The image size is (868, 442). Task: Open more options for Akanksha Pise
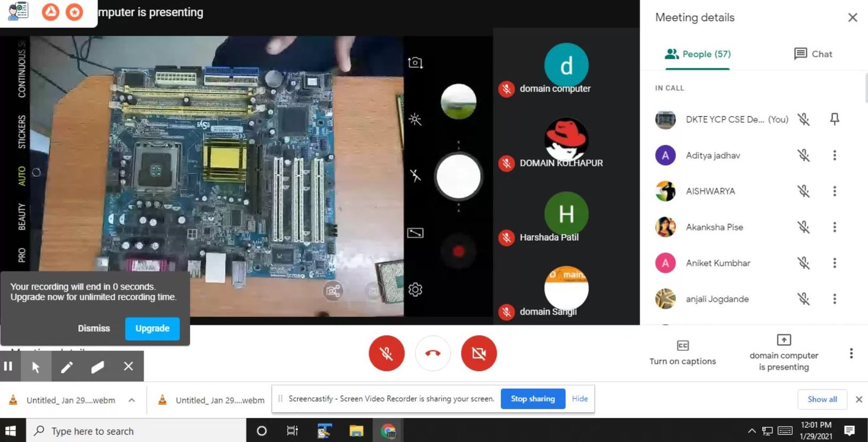pyautogui.click(x=834, y=227)
